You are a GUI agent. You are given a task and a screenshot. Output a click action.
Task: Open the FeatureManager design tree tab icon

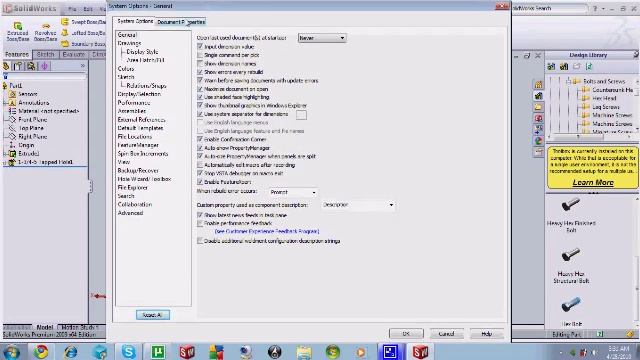click(6, 66)
